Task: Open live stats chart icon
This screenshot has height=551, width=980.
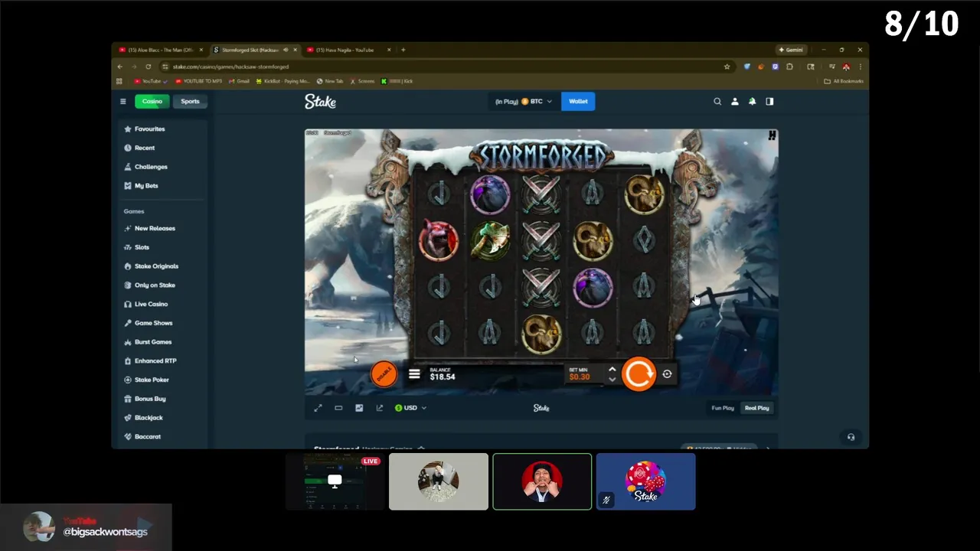Action: [x=359, y=408]
